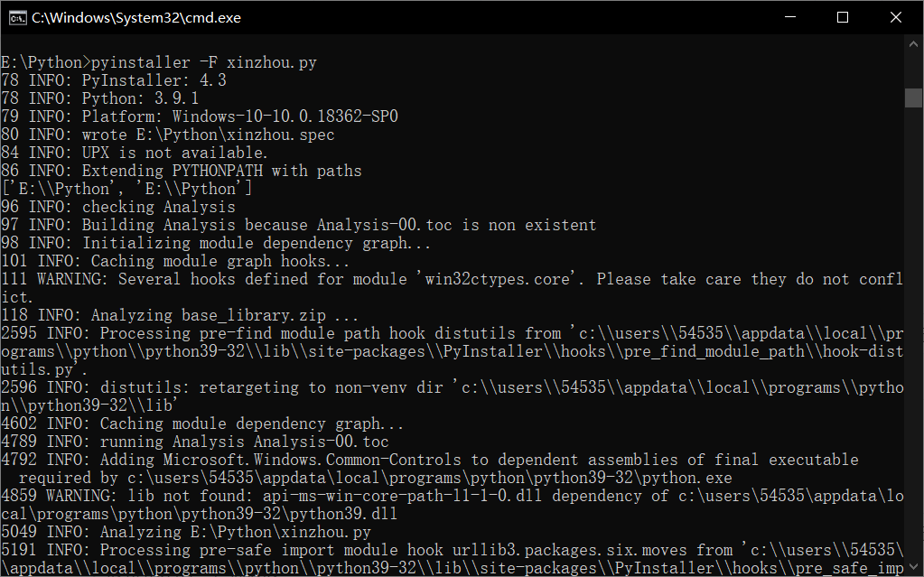Open the cmd.exe system menu icon
924x577 pixels.
coord(17,18)
